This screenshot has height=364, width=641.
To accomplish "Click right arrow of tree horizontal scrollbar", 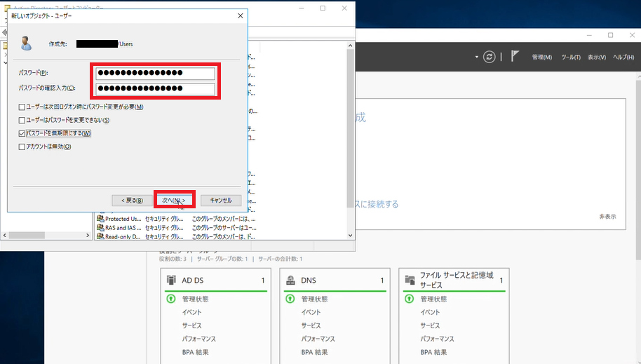I will (88, 236).
